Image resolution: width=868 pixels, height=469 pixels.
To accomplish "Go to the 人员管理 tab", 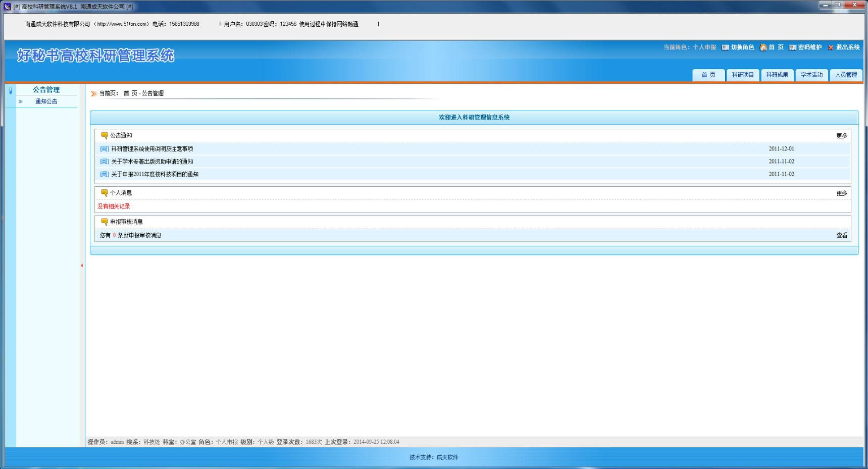I will pos(846,75).
